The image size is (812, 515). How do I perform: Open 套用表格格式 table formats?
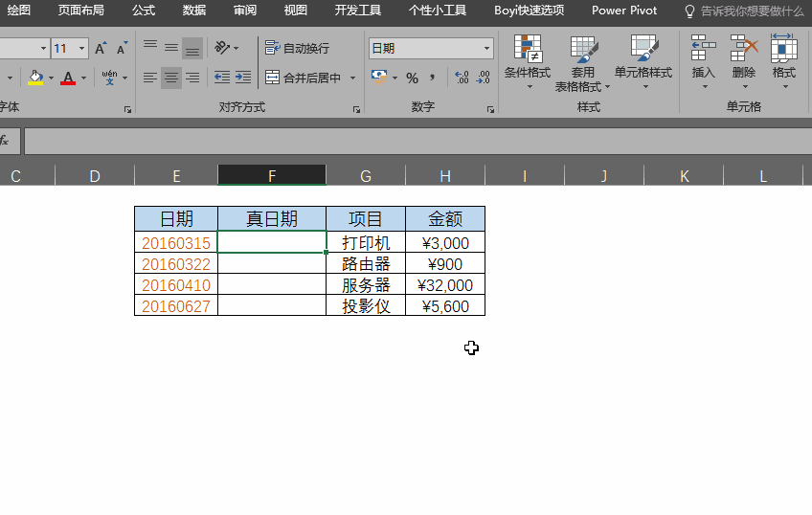582,63
